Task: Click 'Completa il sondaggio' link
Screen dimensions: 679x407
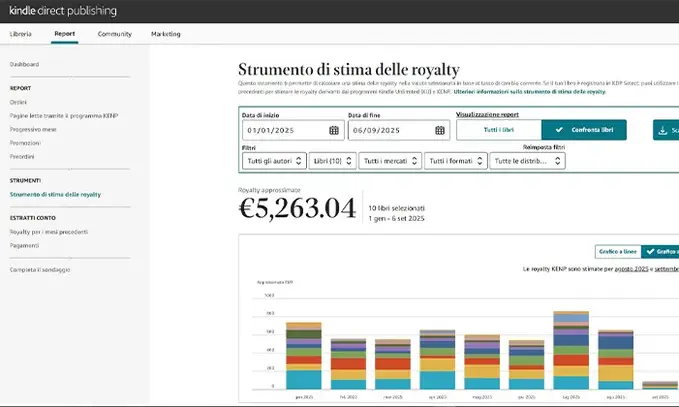Action: (x=40, y=270)
